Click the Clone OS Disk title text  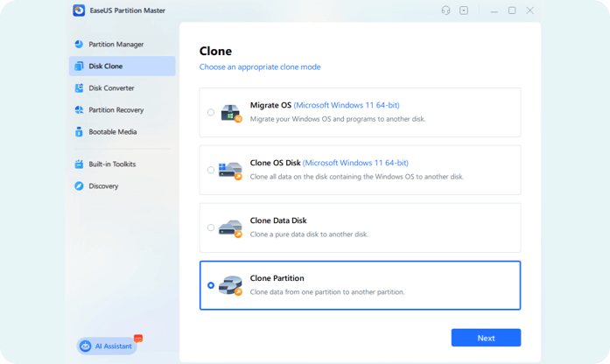point(275,163)
